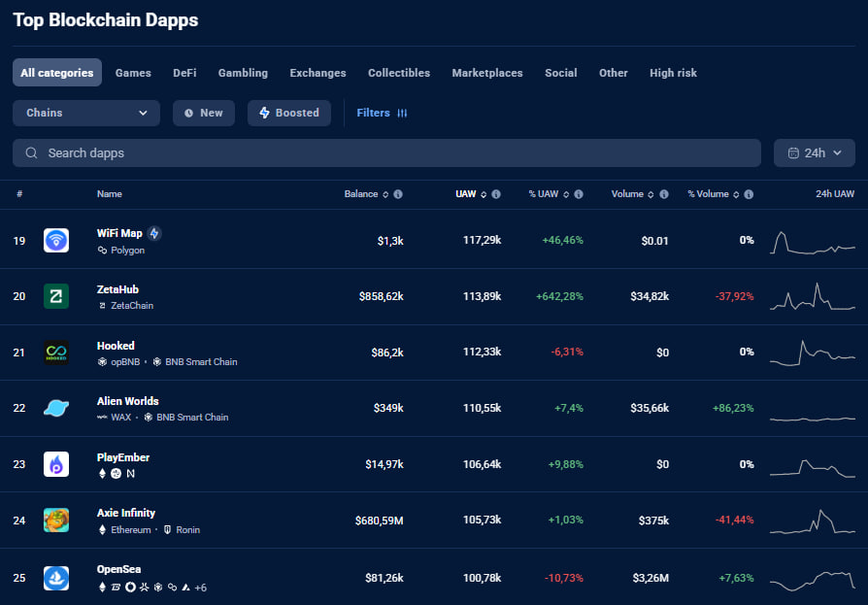This screenshot has width=868, height=605.
Task: Toggle the Boosted dapps filter
Action: (x=289, y=113)
